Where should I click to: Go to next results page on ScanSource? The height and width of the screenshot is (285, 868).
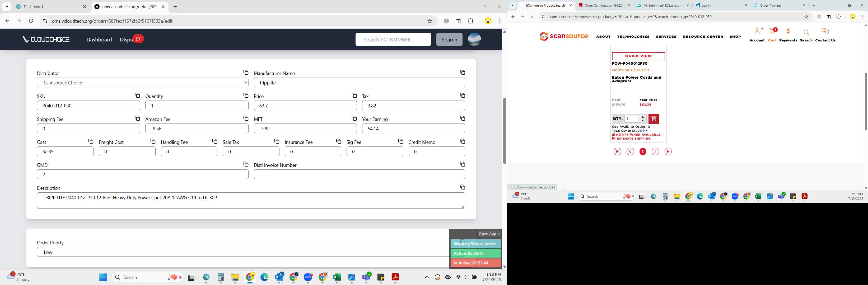coord(655,151)
